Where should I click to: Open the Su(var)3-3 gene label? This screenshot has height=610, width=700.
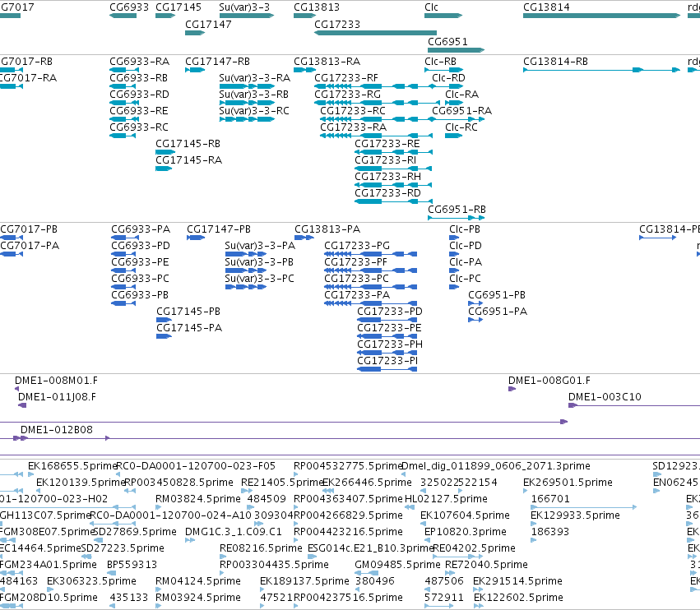pos(244,7)
